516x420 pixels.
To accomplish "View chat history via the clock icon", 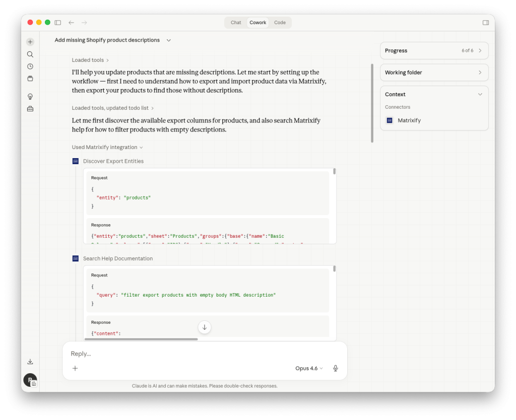I will click(30, 66).
